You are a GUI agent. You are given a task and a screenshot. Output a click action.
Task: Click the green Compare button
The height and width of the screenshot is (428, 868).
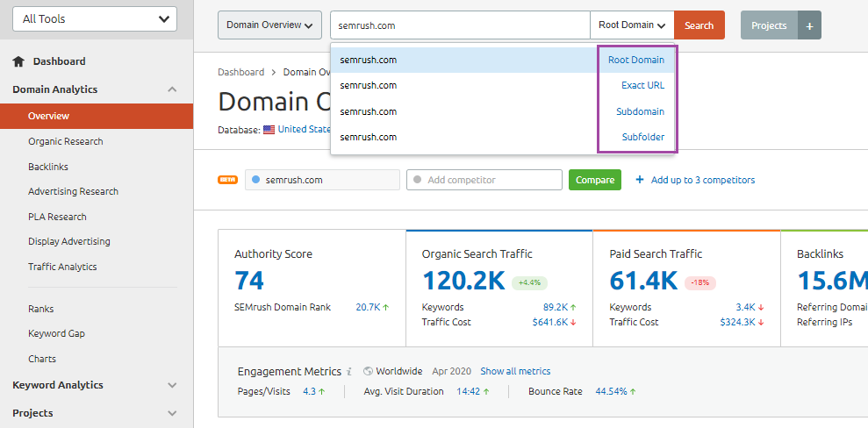pyautogui.click(x=595, y=180)
